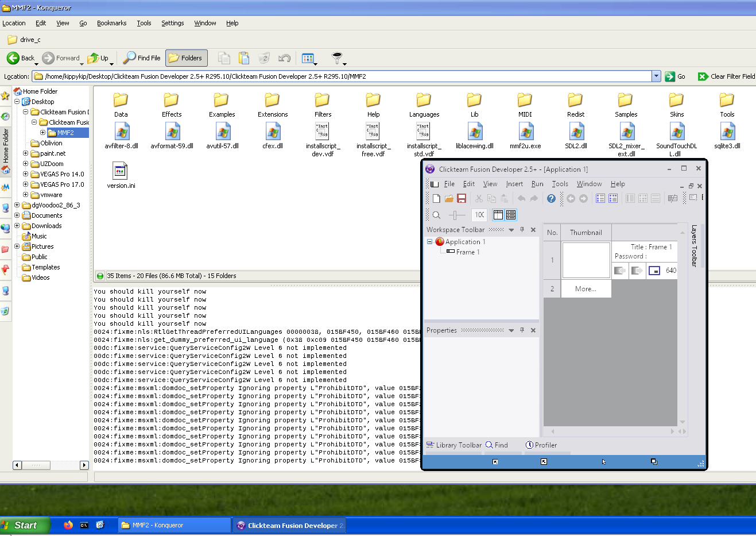Screen dimensions: 756x536
Task: Select the Frame 1 thumbnail
Action: (x=586, y=260)
